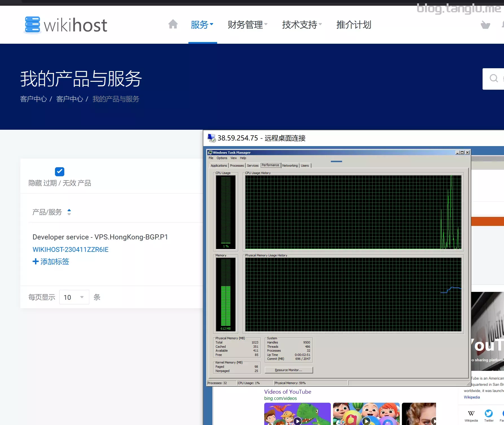Click the wikihost logo
This screenshot has height=425, width=504.
(x=66, y=25)
